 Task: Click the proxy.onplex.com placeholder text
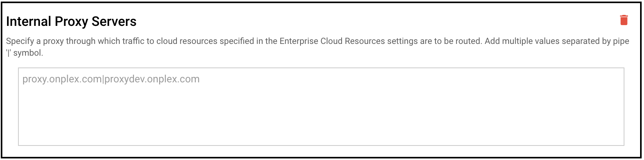click(62, 79)
